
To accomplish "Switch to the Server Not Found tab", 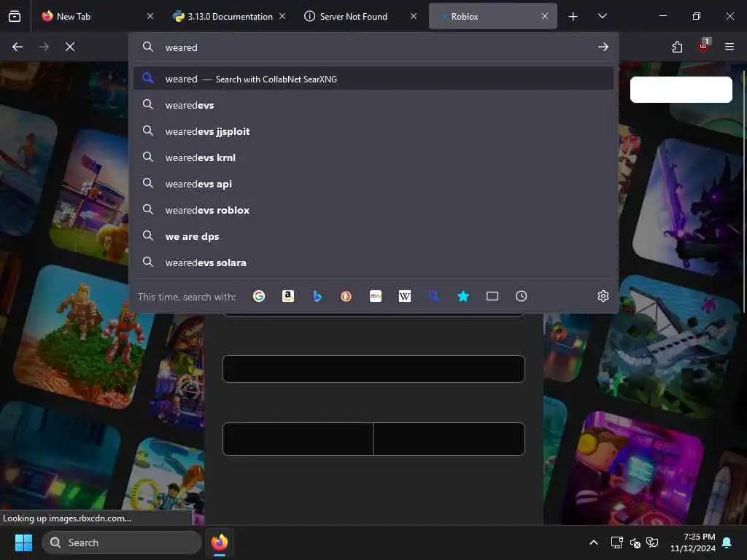I will click(x=360, y=16).
